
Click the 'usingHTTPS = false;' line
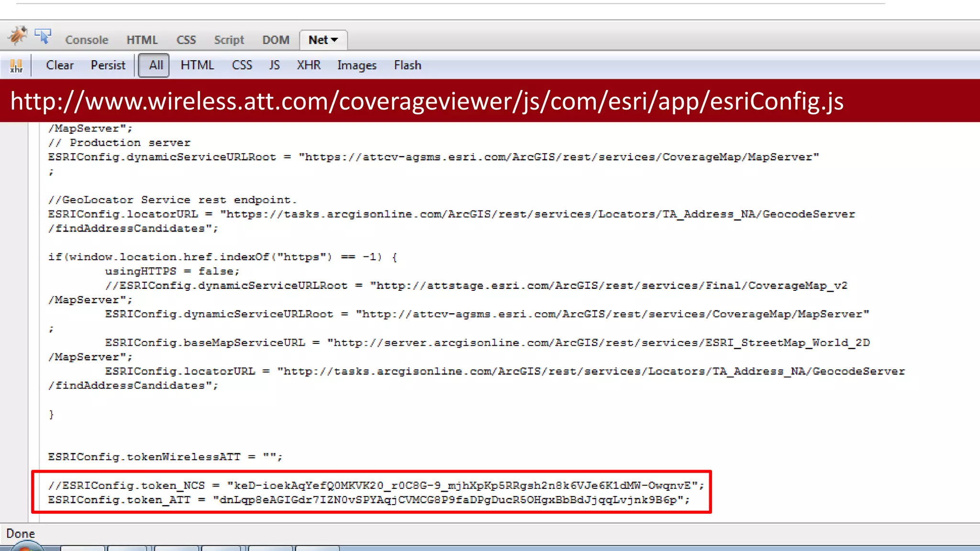pyautogui.click(x=172, y=271)
